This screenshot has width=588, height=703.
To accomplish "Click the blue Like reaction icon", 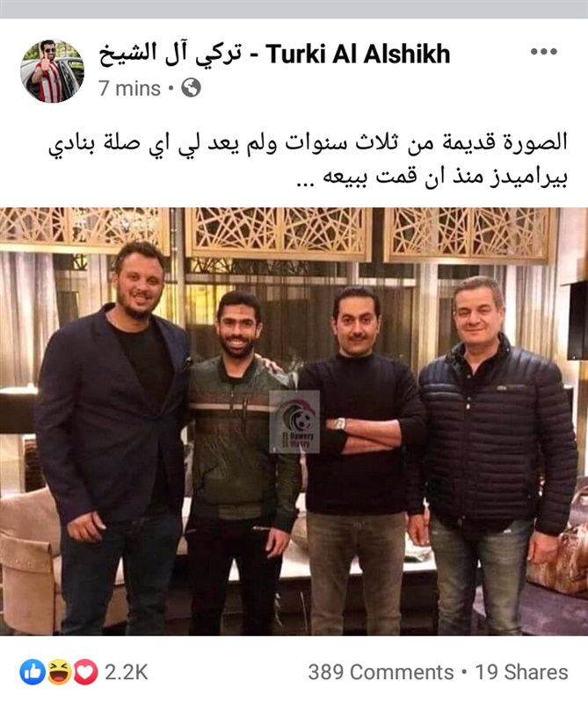I will 33,672.
